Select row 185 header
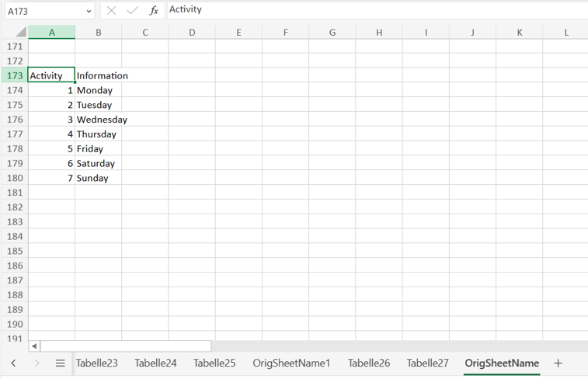Image resolution: width=588 pixels, height=379 pixels. [x=15, y=251]
